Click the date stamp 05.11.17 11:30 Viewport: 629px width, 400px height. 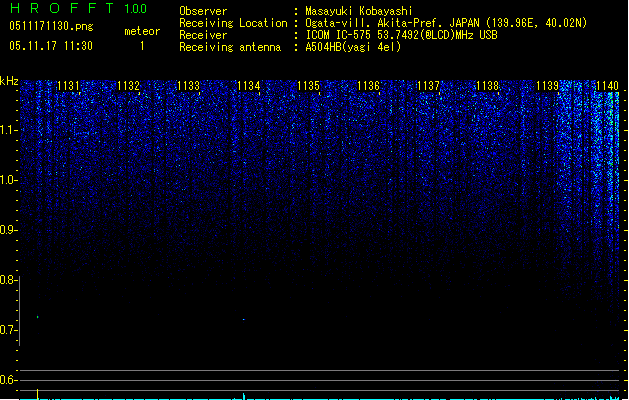click(51, 46)
